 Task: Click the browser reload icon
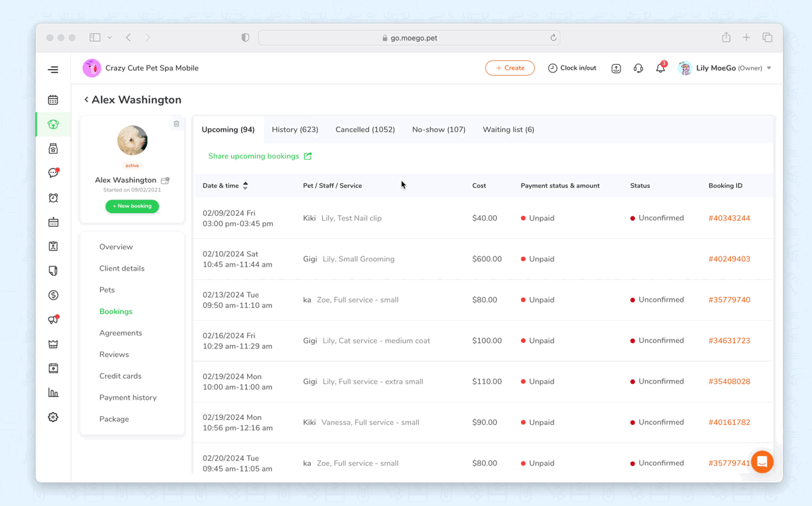point(553,38)
